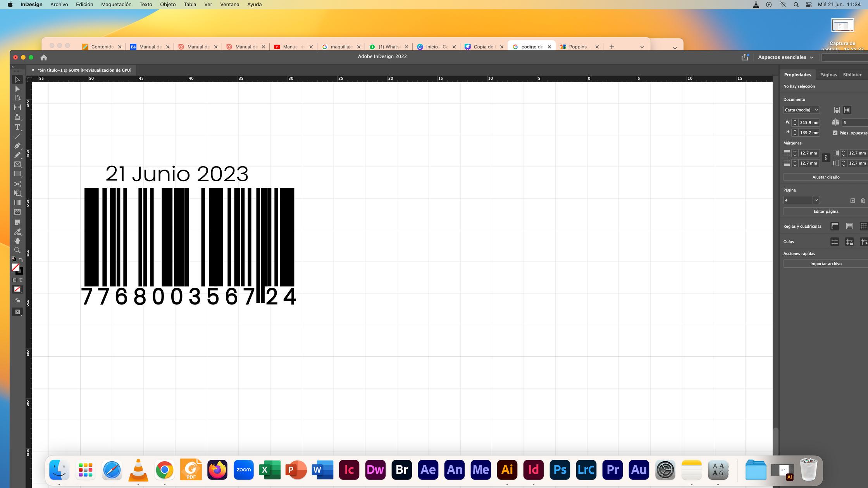This screenshot has width=868, height=488.
Task: Open the Carta (media) page size dropdown
Action: (801, 110)
